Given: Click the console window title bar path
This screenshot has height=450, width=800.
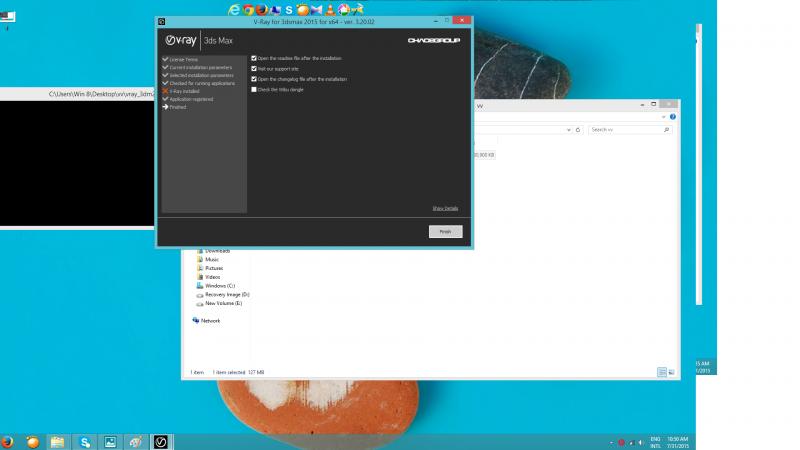Looking at the screenshot, I should (x=101, y=94).
